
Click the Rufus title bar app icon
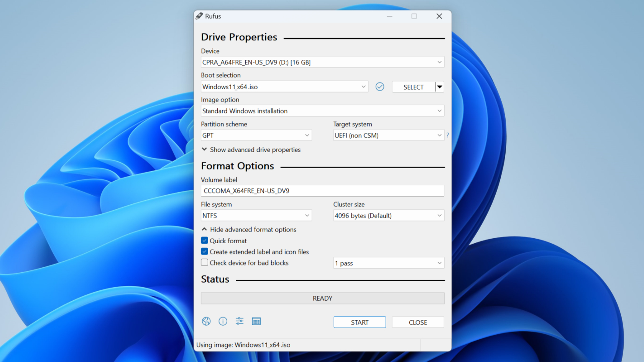click(x=199, y=16)
